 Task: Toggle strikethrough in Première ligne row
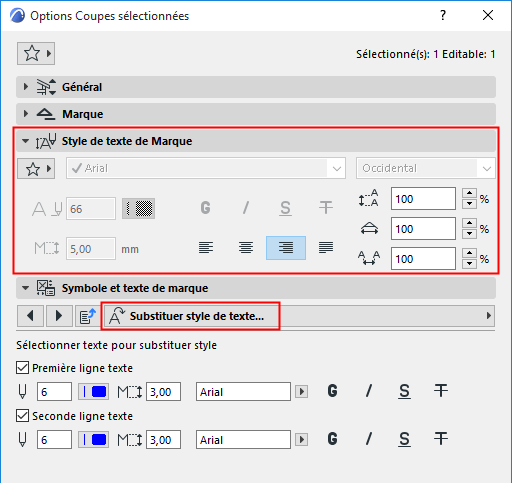point(441,391)
